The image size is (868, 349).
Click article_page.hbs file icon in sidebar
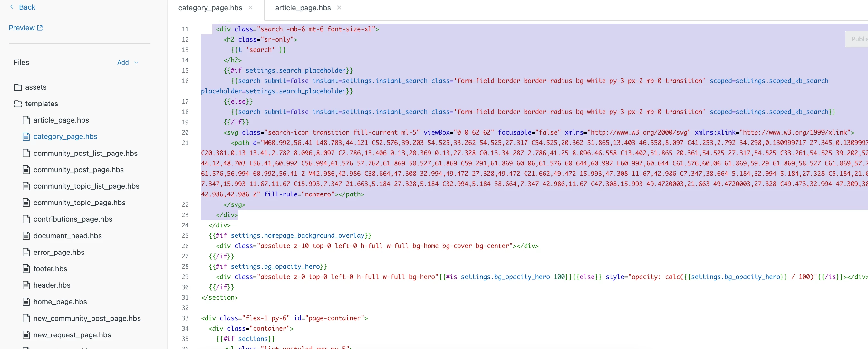26,120
